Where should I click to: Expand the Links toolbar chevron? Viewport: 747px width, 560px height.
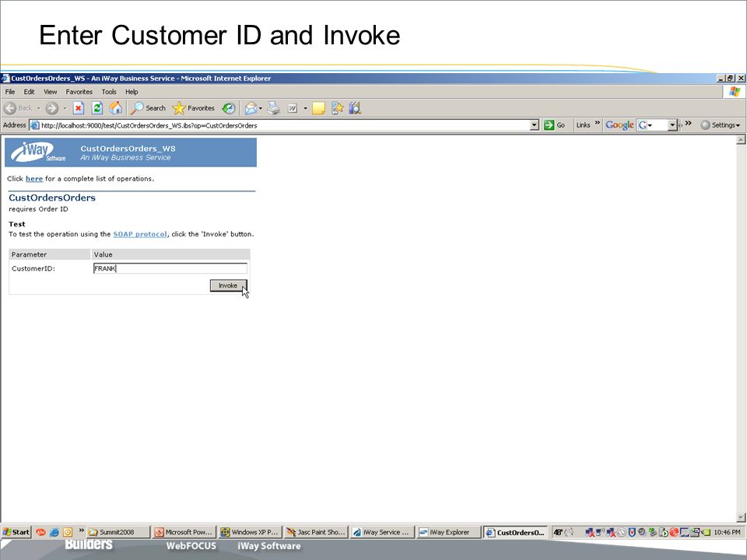(x=598, y=124)
